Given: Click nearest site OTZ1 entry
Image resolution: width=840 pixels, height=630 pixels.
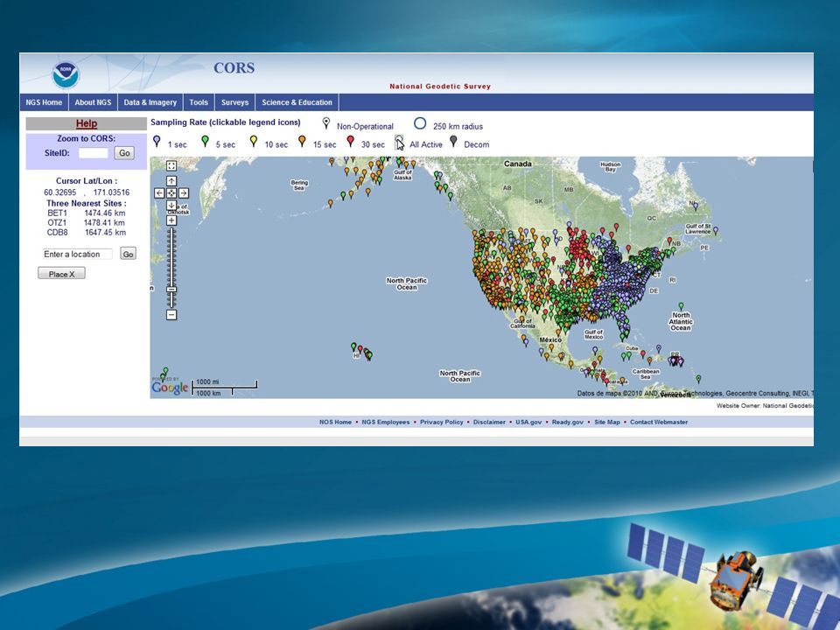Looking at the screenshot, I should click(87, 222).
